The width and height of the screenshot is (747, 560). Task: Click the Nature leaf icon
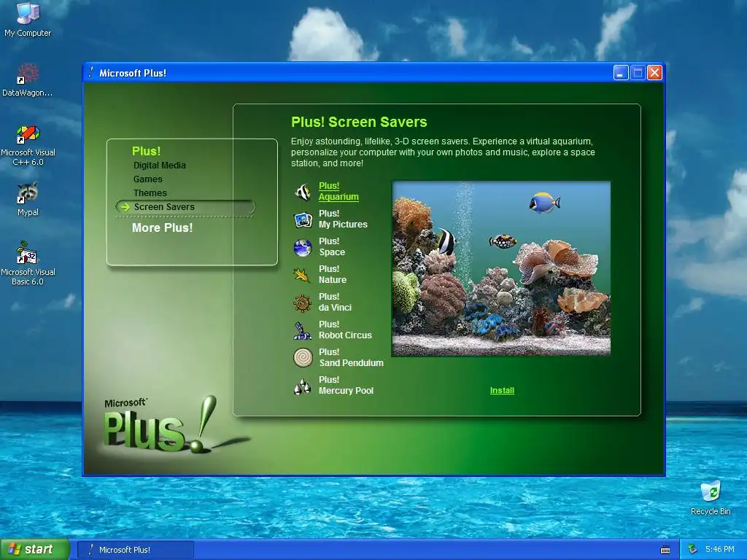303,275
